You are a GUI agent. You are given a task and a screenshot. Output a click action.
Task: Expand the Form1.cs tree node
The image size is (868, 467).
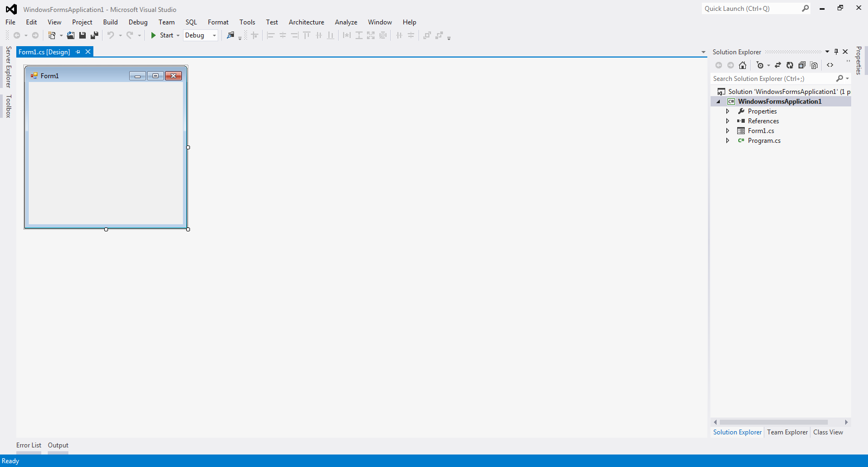727,131
